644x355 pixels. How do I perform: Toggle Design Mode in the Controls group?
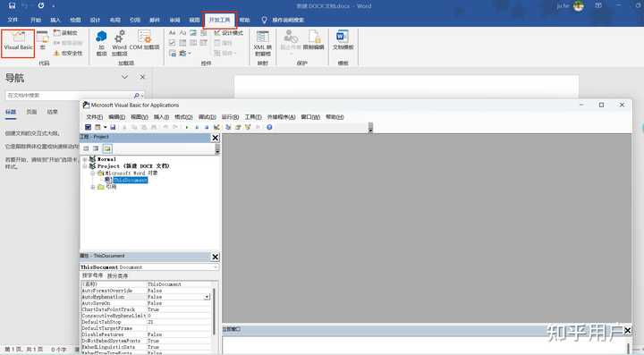(x=229, y=33)
